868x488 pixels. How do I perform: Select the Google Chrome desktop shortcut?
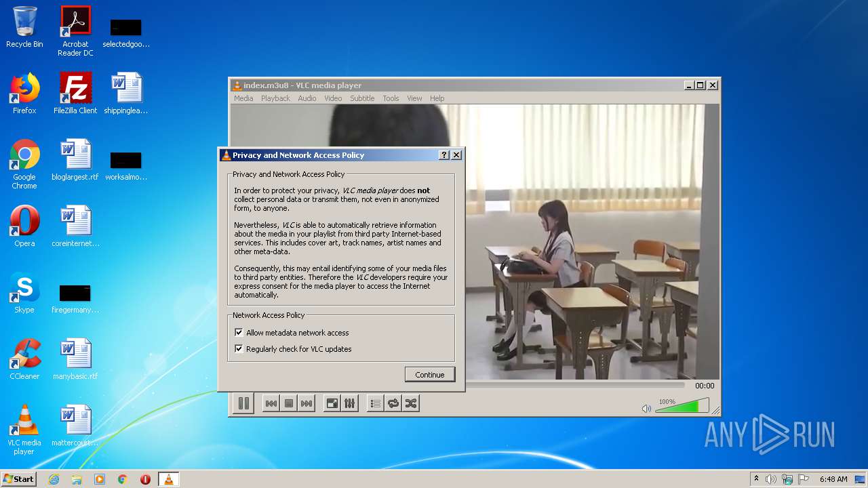tap(24, 164)
